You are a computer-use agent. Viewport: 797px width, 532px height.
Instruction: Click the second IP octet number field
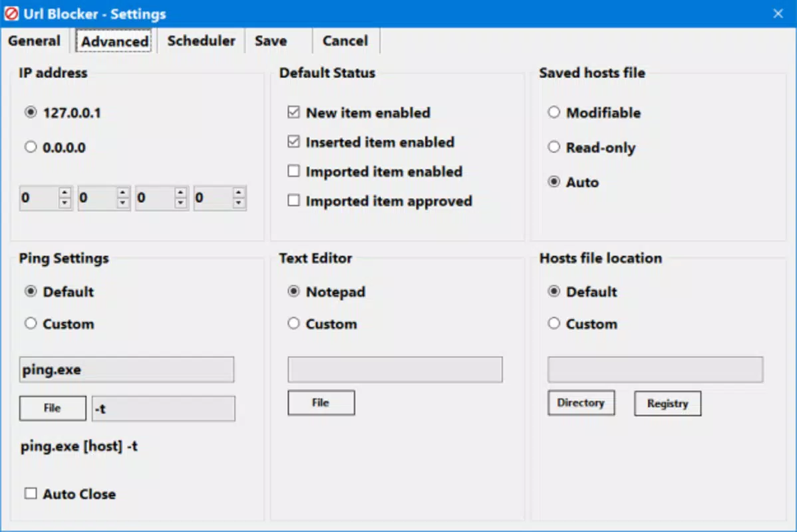pos(97,198)
